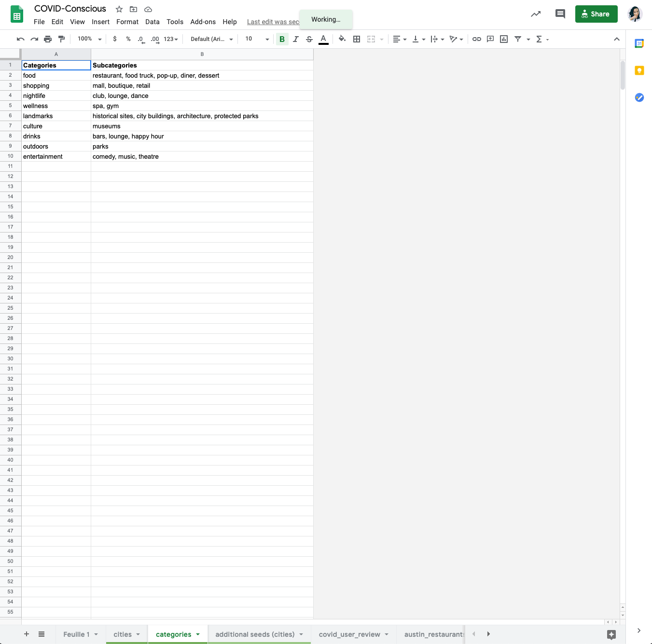Viewport: 652px width, 644px height.
Task: Open more number formats dropdown
Action: pos(171,39)
